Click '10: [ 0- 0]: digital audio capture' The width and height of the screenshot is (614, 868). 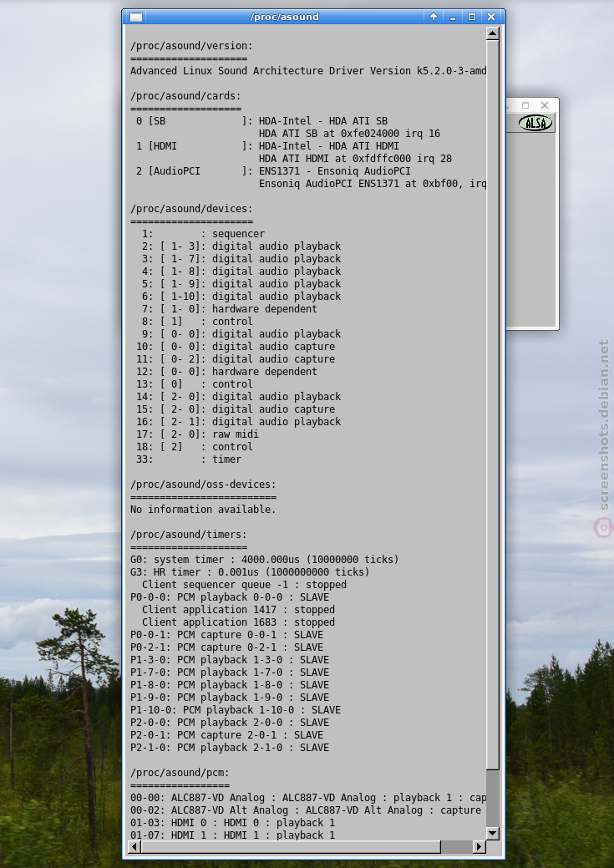tap(236, 347)
